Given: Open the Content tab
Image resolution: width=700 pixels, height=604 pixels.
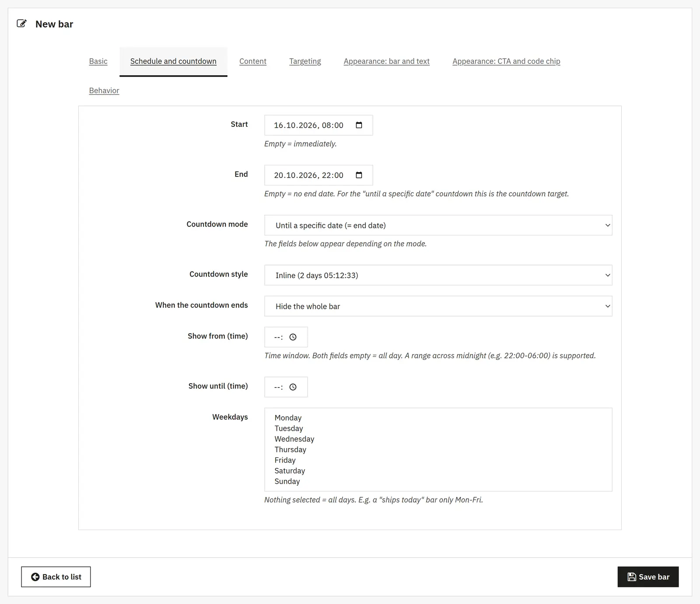Looking at the screenshot, I should pyautogui.click(x=253, y=61).
